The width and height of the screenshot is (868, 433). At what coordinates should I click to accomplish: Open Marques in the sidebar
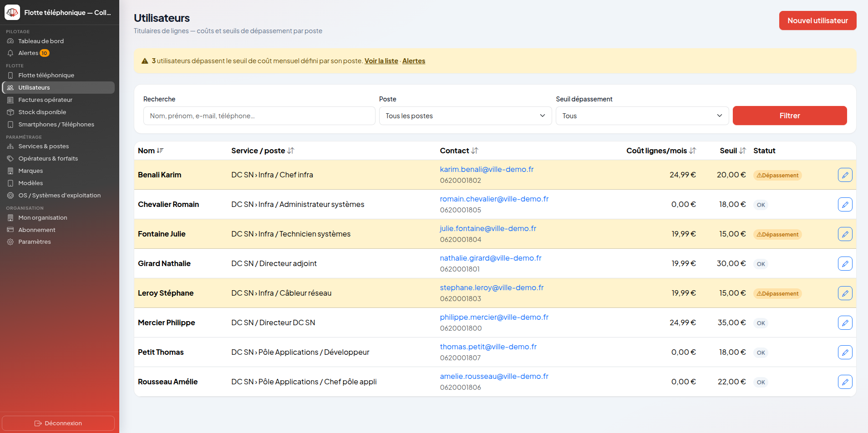click(58, 171)
